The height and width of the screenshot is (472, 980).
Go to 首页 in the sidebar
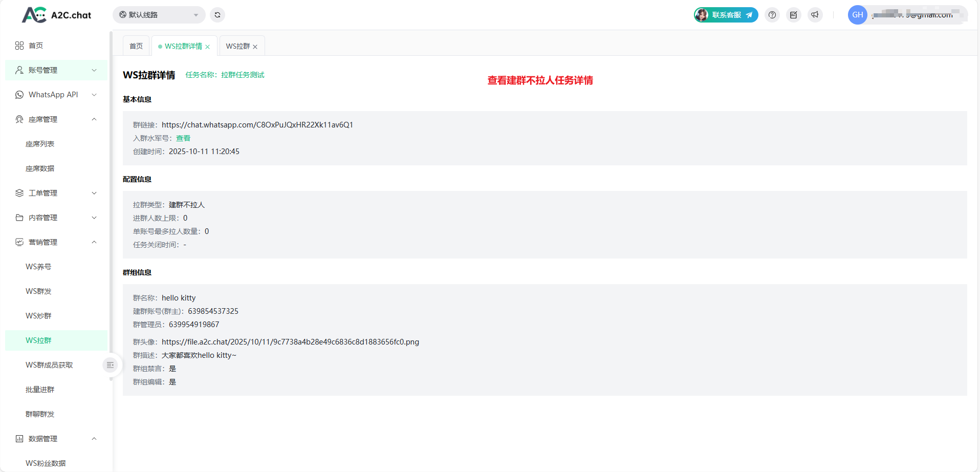pos(36,46)
